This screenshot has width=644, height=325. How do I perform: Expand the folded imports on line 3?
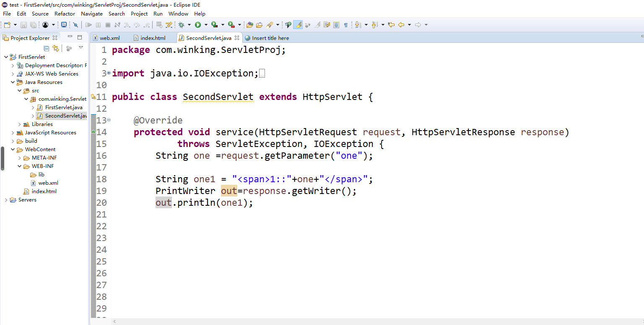click(109, 73)
